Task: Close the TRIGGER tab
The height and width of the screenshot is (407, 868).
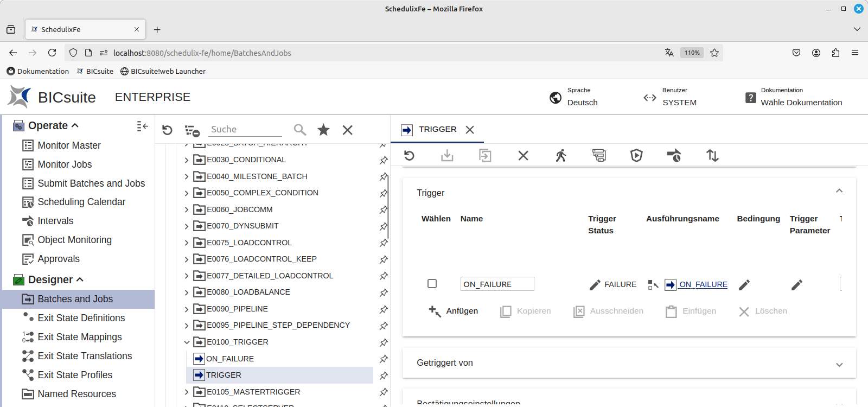Action: (470, 130)
